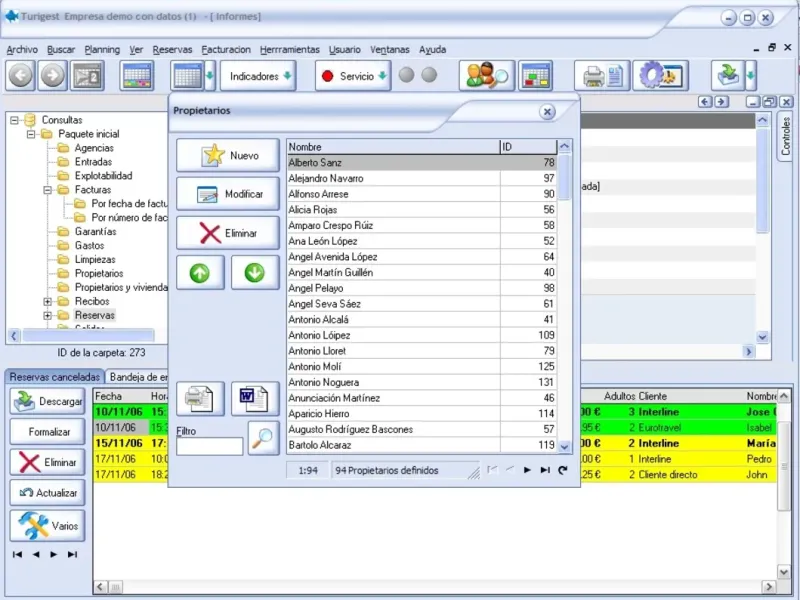The image size is (800, 600).
Task: Close the Propietarios dialog
Action: [x=547, y=112]
